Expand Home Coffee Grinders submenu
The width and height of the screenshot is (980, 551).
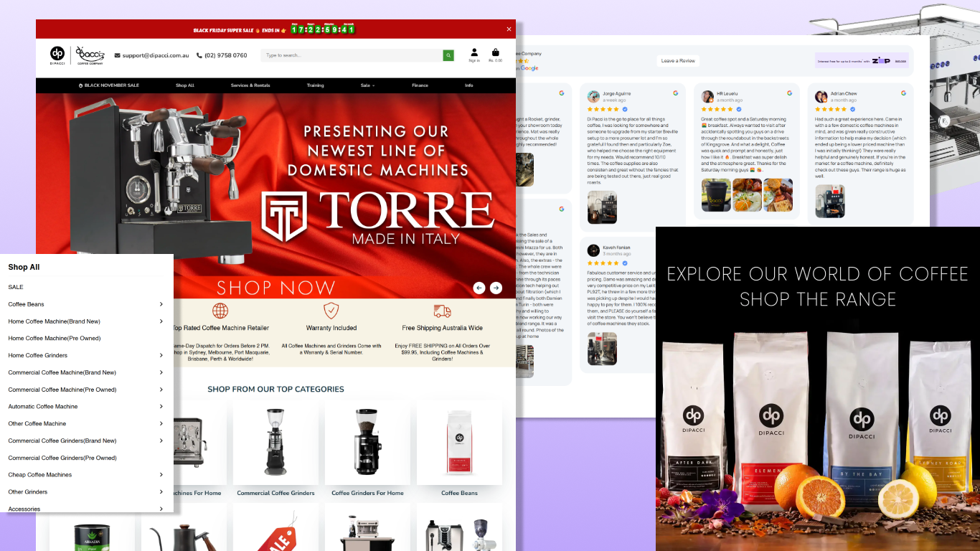click(x=161, y=355)
